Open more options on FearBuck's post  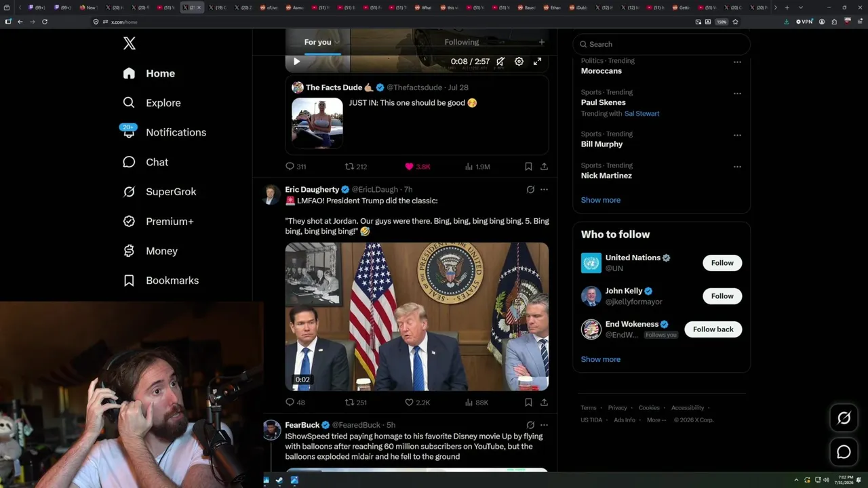click(x=544, y=425)
